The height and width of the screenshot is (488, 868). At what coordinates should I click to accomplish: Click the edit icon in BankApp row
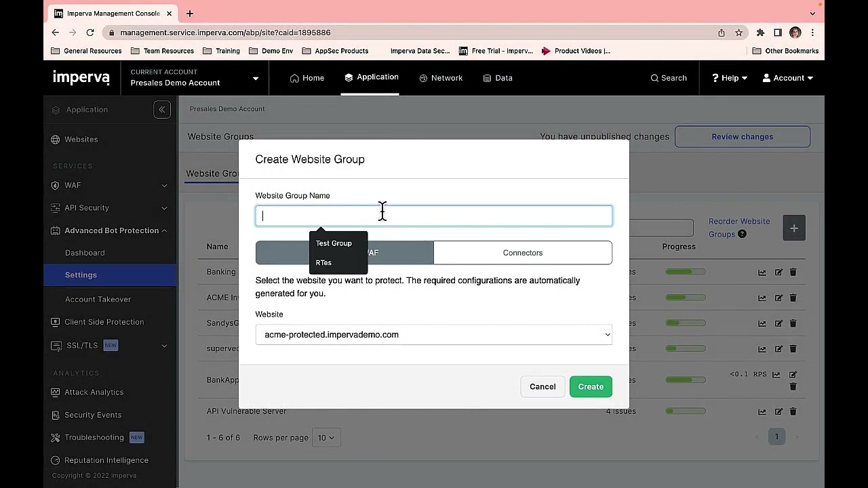793,374
